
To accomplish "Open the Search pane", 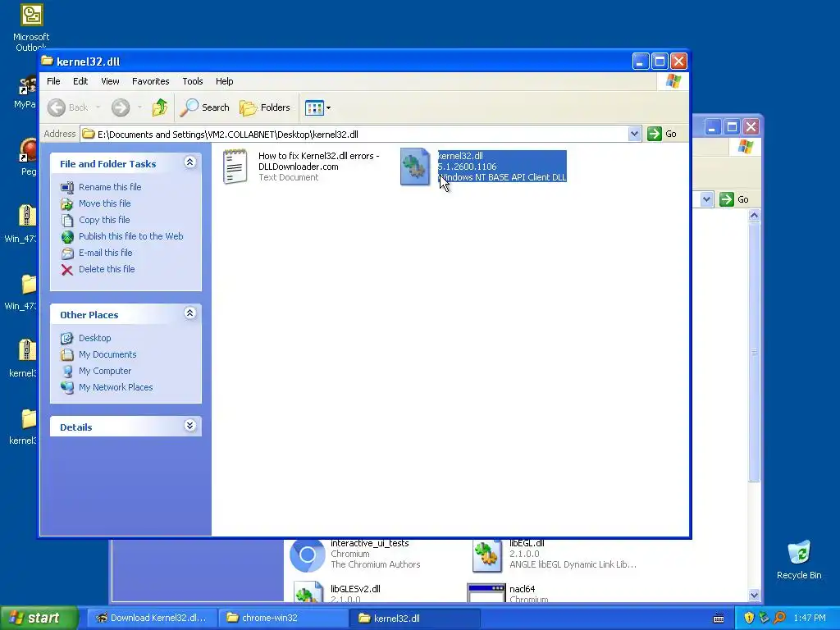I will pyautogui.click(x=204, y=107).
